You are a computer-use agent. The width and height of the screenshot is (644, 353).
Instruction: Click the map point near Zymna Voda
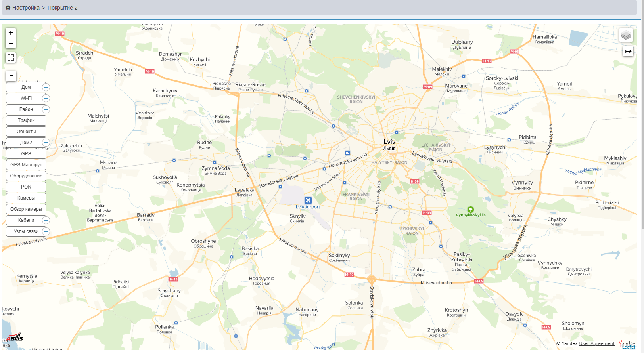click(x=215, y=162)
